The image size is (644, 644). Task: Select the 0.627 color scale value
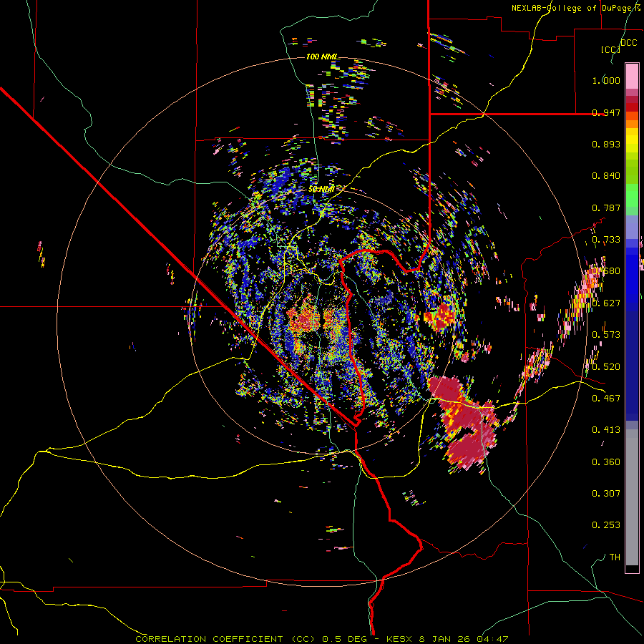pos(606,303)
